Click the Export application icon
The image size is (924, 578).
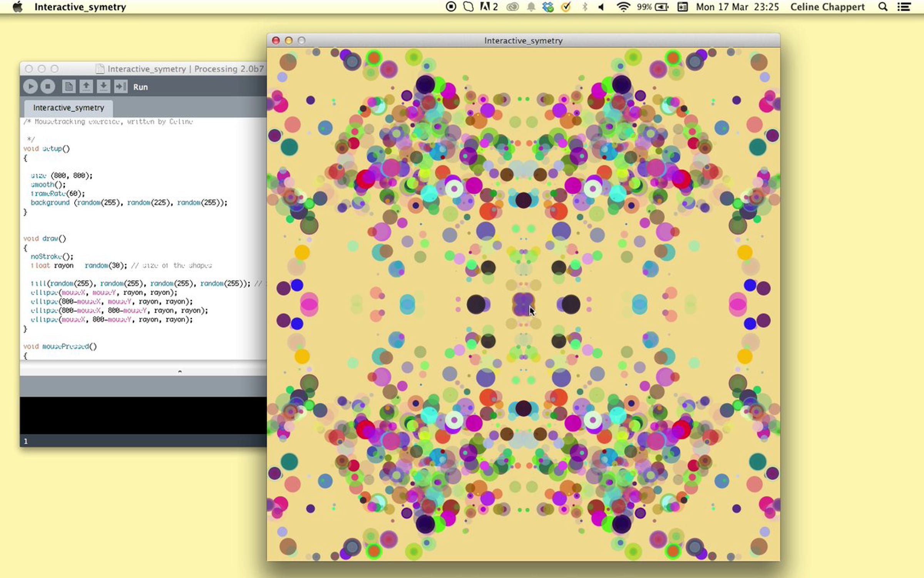pos(121,87)
